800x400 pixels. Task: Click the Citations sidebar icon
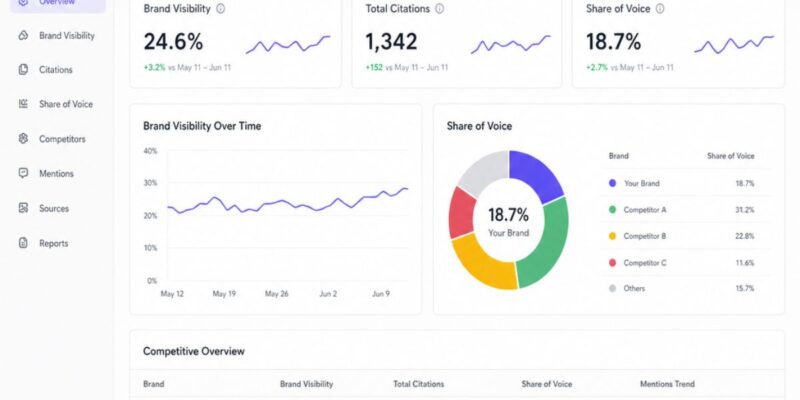23,70
